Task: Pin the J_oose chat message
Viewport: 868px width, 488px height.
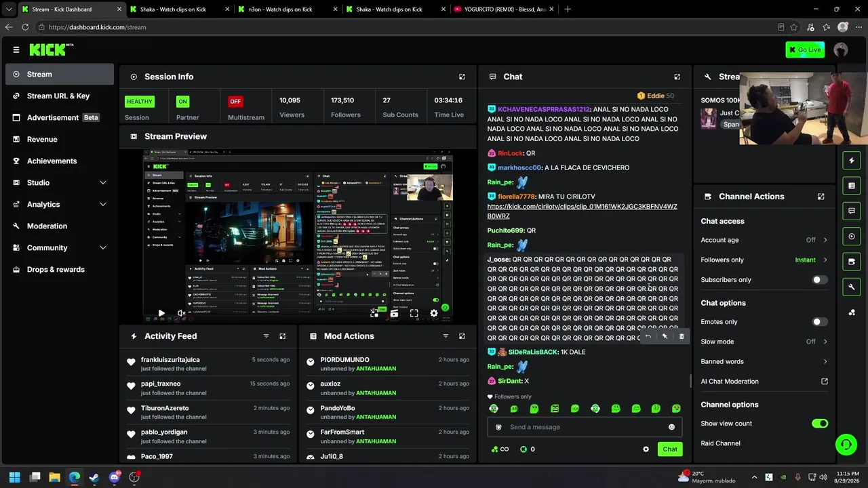Action: (665, 336)
